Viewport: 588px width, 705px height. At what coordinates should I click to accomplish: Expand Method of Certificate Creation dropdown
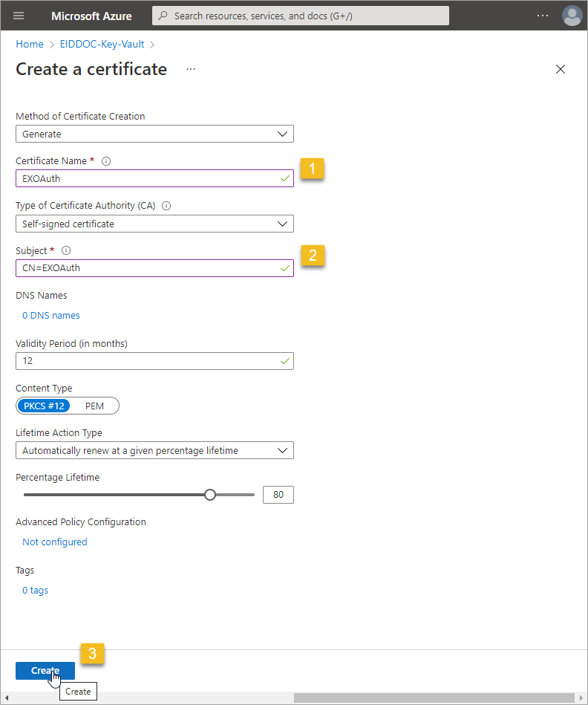154,134
